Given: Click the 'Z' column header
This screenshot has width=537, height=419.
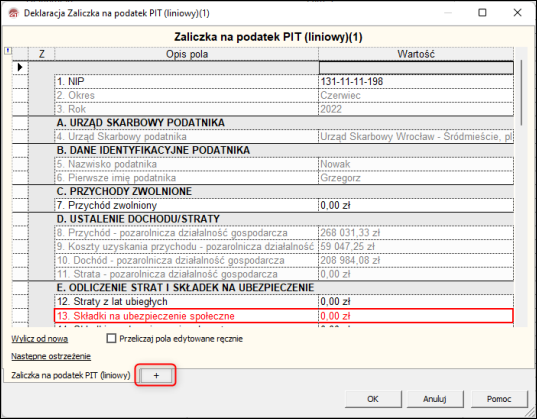Looking at the screenshot, I should 41,54.
